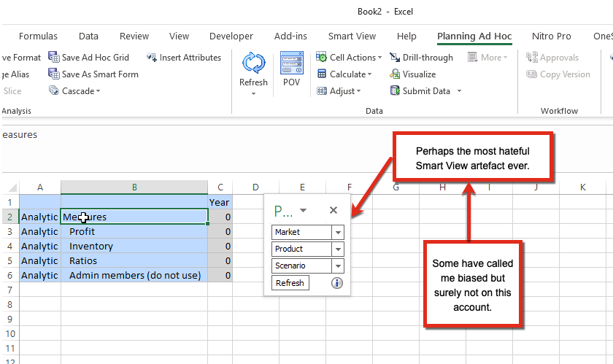Screen dimensions: 613x364
Task: Open the Cascade menu
Action: pos(74,90)
